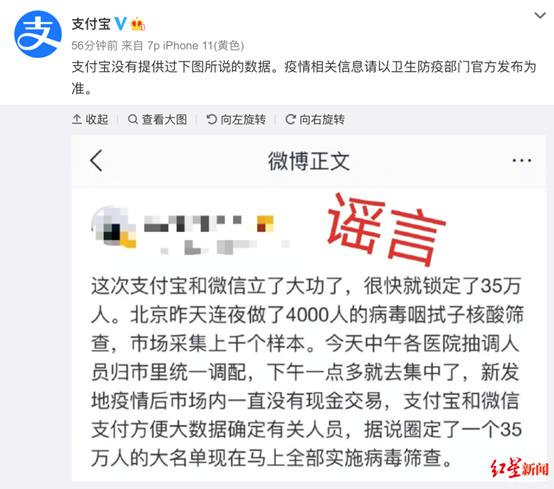Click the magnifier icon beside 查看大图
The height and width of the screenshot is (489, 554).
coord(133,119)
